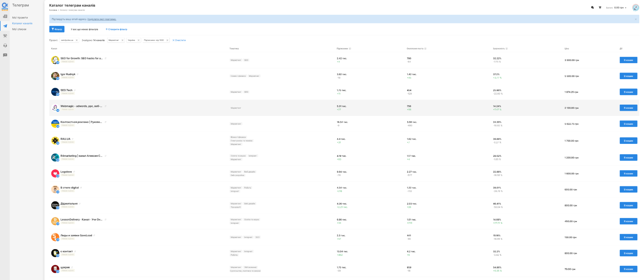The height and width of the screenshot is (280, 644).
Task: Go to Головна breadcrumb
Action: (x=53, y=10)
